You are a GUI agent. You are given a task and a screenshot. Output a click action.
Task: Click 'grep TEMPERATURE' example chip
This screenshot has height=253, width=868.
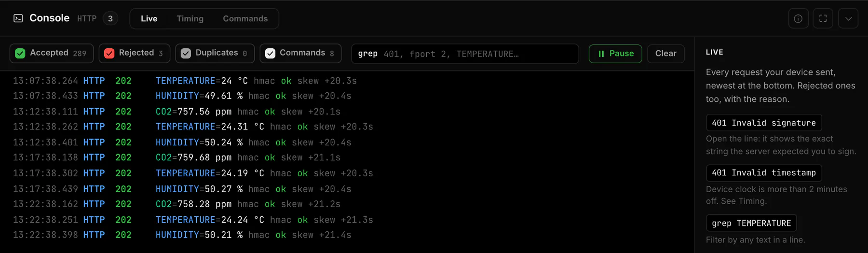[751, 223]
